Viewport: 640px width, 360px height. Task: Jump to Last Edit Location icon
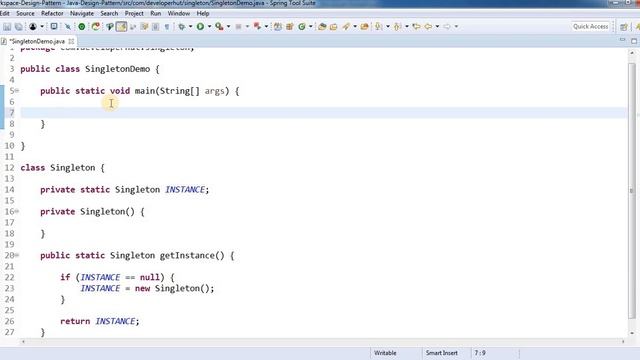pyautogui.click(x=416, y=27)
